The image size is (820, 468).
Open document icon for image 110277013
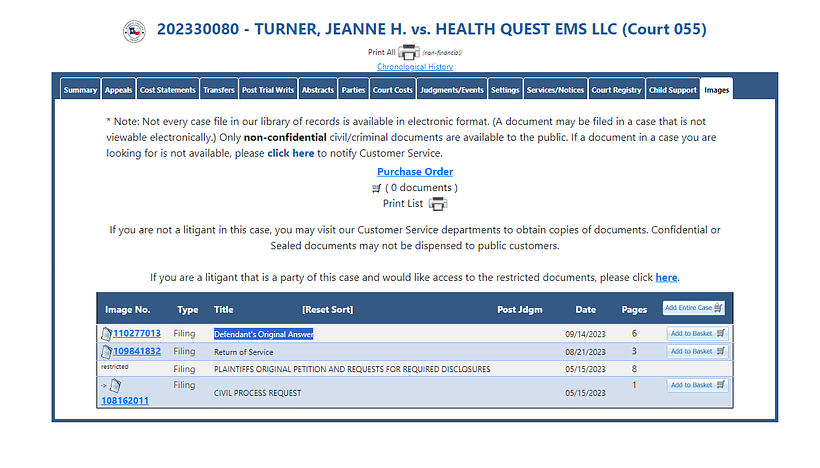coord(107,334)
